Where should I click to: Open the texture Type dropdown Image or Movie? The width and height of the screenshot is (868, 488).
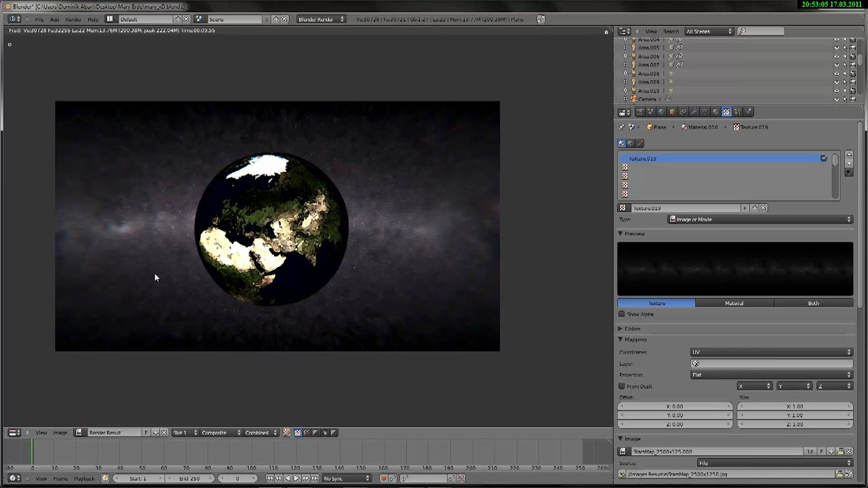pos(760,220)
